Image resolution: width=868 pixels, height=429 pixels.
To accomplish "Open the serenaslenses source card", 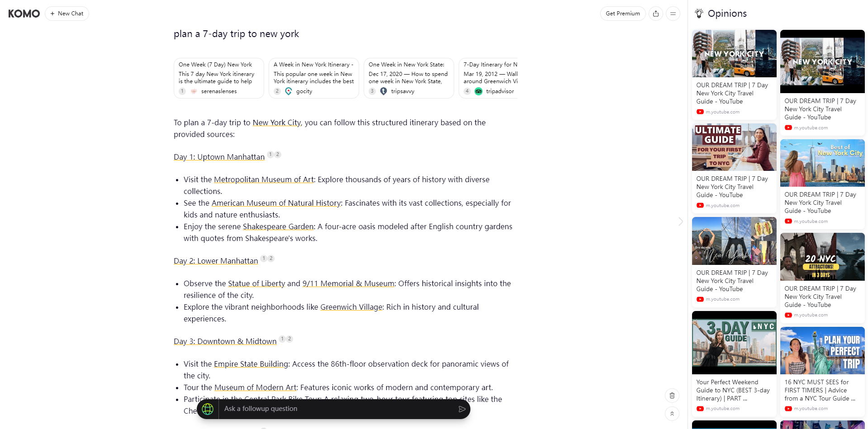I will pos(219,78).
